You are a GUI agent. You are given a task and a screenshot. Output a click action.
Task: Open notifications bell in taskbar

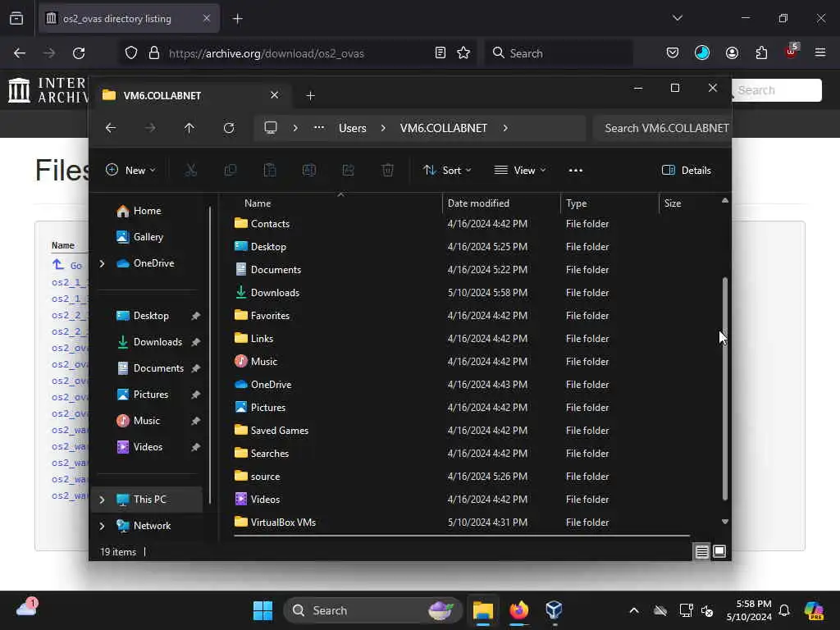[x=784, y=610]
